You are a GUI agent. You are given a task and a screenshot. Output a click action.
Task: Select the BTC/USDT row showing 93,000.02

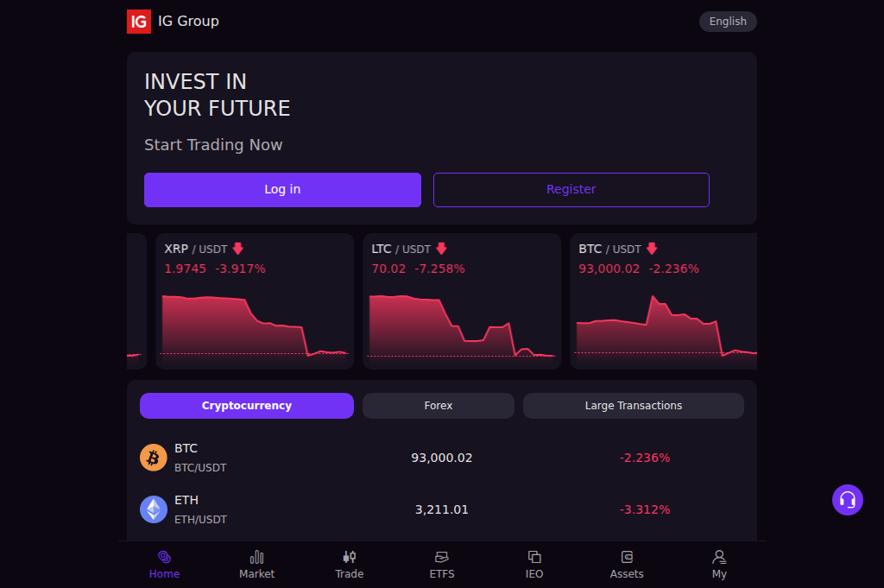[x=442, y=458]
